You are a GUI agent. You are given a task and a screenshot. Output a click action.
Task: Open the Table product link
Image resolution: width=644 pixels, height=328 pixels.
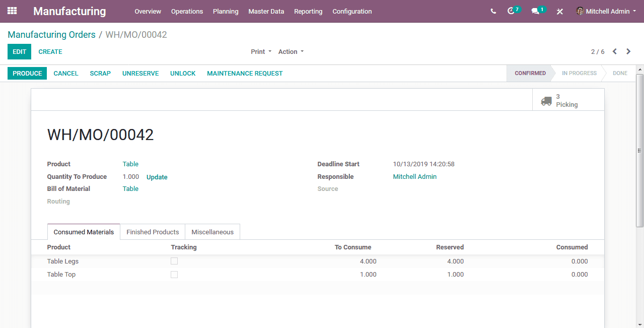pyautogui.click(x=130, y=164)
